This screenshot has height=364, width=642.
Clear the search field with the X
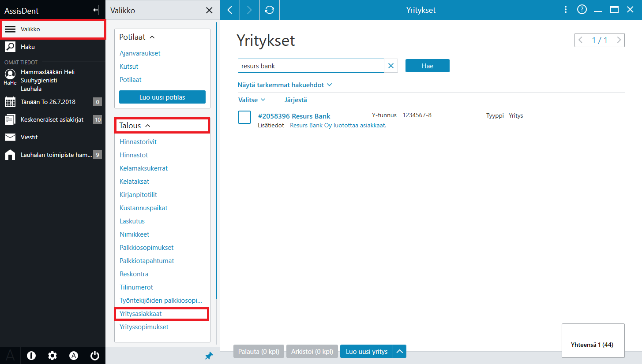390,66
